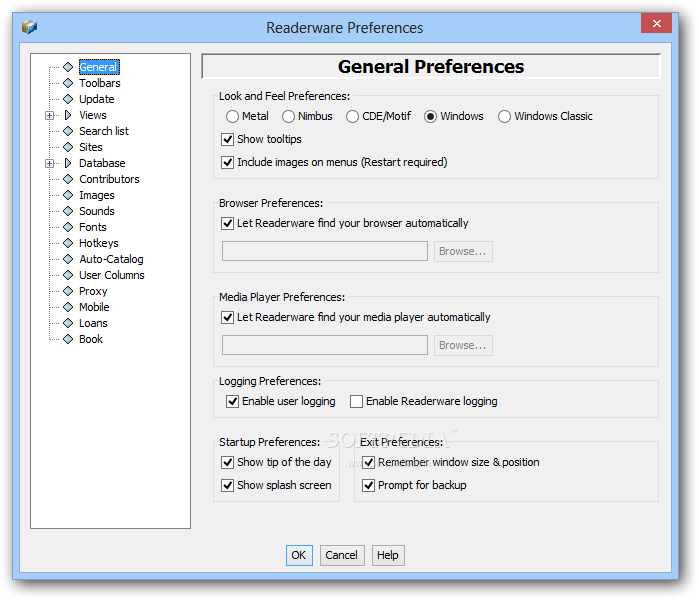Toggle Include images on menus checkbox
Screen dimensions: 699x600
pyautogui.click(x=227, y=162)
